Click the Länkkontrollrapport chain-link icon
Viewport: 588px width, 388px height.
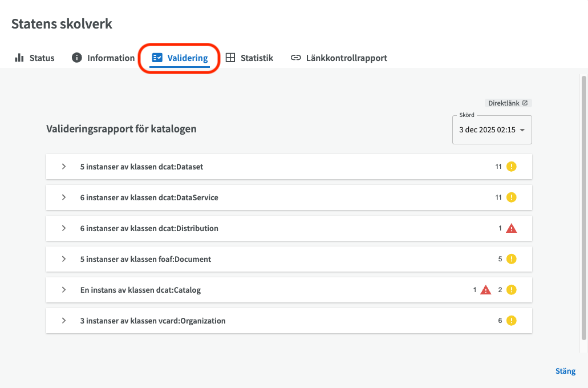(x=296, y=58)
